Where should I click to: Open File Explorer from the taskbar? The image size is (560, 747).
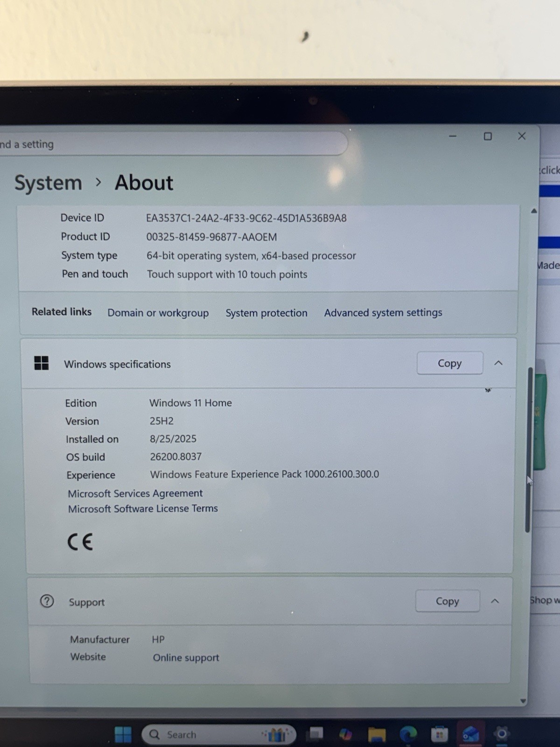(x=377, y=734)
